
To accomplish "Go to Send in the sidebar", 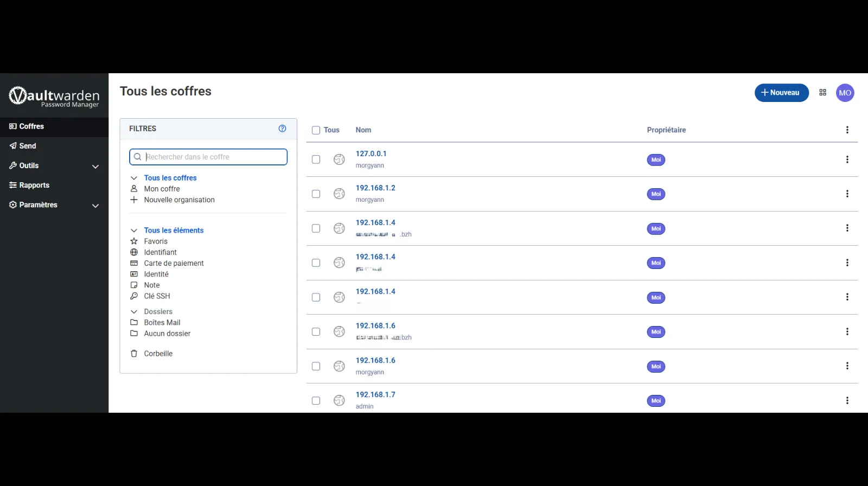I will click(28, 146).
